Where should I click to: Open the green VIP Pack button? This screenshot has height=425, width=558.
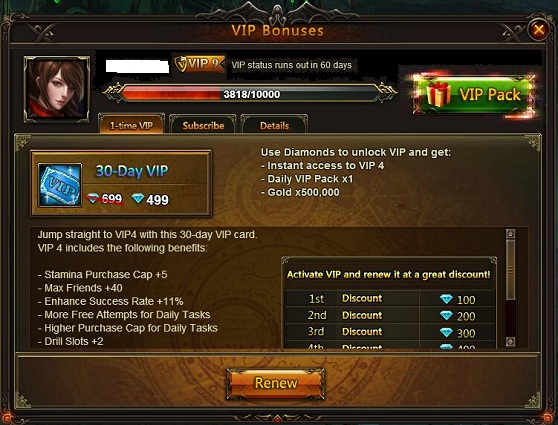(474, 94)
